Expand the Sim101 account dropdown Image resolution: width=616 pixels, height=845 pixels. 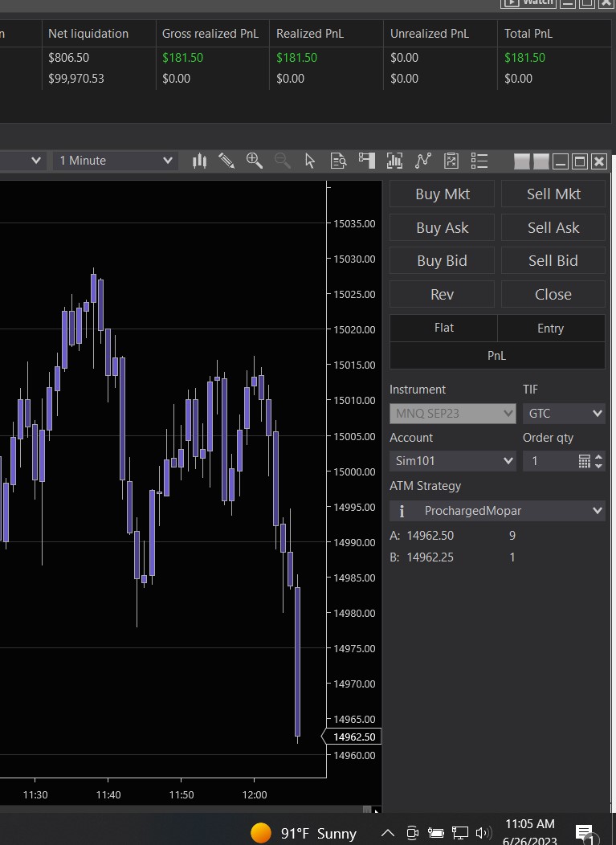pyautogui.click(x=452, y=461)
